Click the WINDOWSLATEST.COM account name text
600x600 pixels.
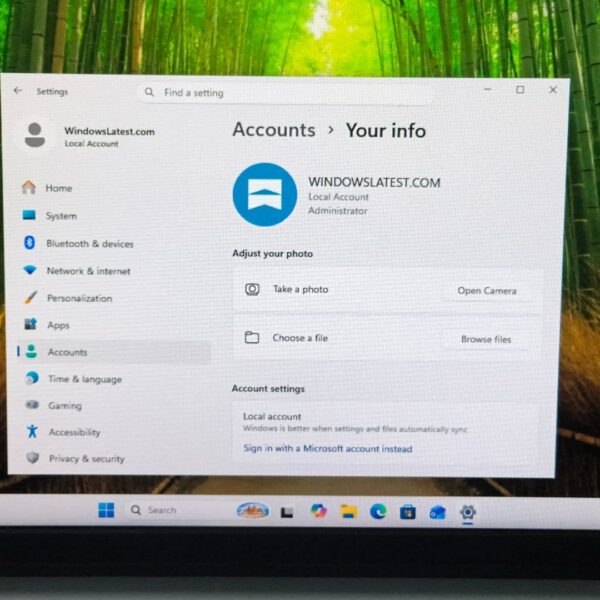[x=374, y=182]
